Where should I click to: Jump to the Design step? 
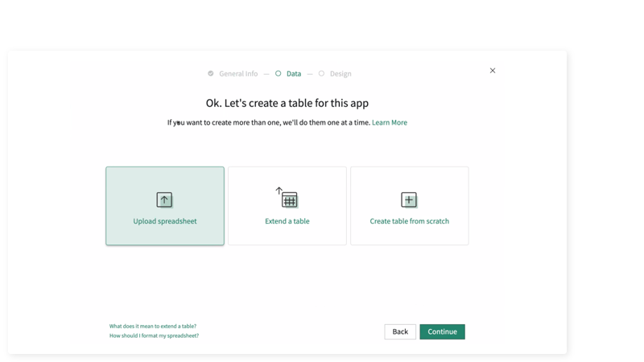(341, 74)
